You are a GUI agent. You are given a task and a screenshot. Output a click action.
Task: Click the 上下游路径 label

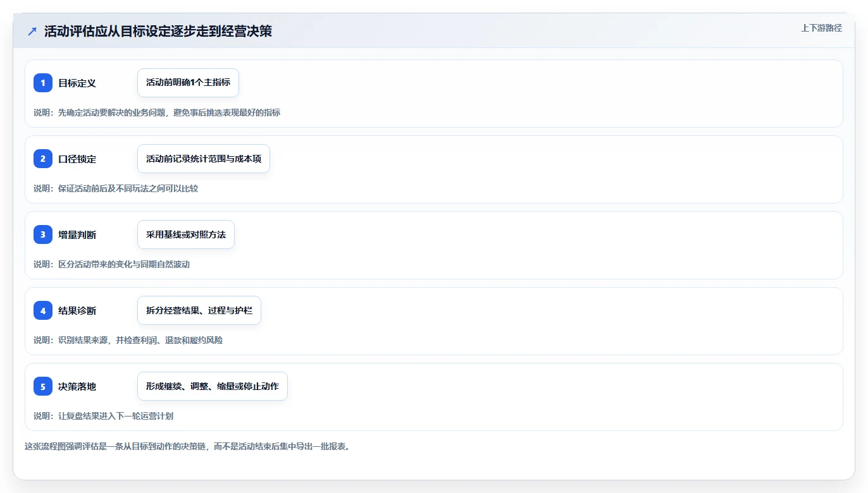pyautogui.click(x=821, y=28)
